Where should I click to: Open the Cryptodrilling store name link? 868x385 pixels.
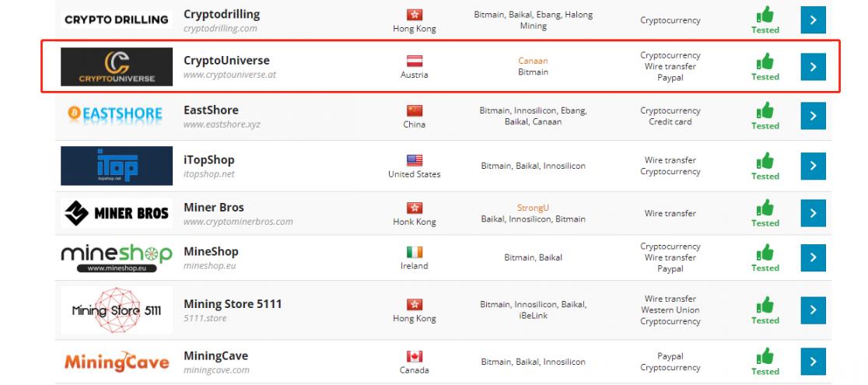point(222,14)
